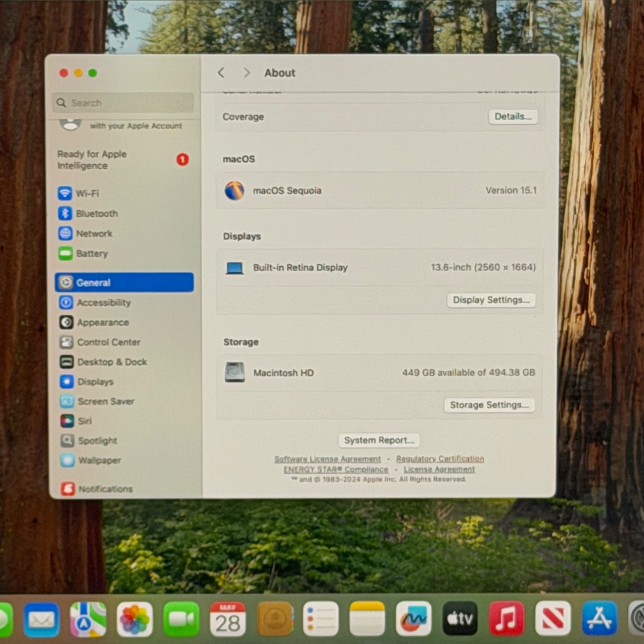Click the red notification badge
The width and height of the screenshot is (644, 644).
[182, 160]
